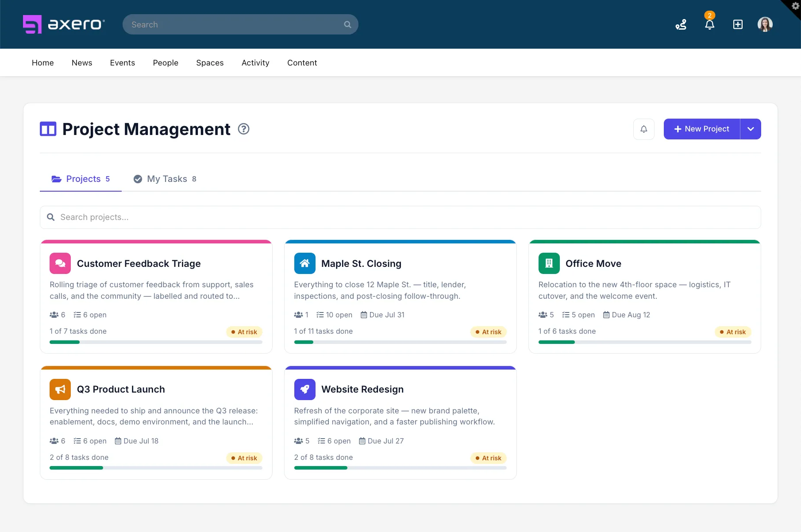
Task: Click At risk badge on Website Redesign
Action: click(x=489, y=458)
